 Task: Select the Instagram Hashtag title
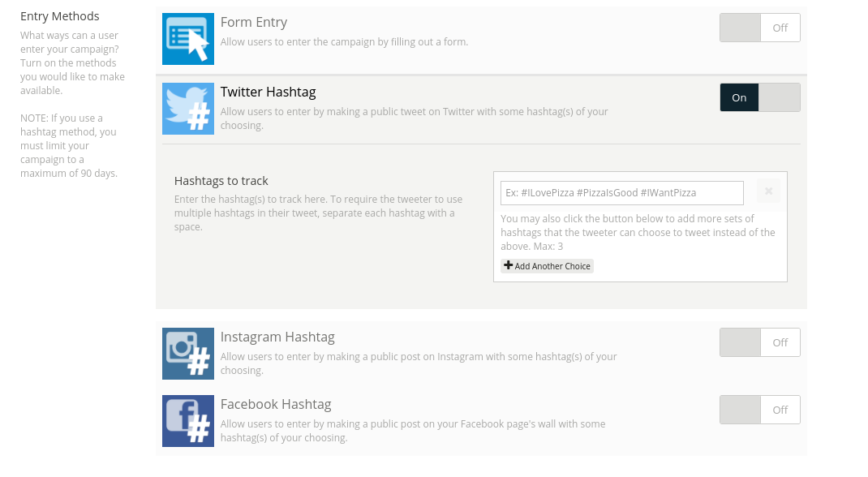[x=277, y=337]
